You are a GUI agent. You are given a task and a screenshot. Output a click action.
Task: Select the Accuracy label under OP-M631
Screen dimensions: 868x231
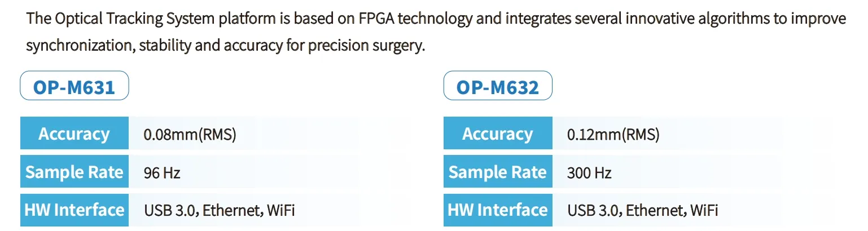74,134
